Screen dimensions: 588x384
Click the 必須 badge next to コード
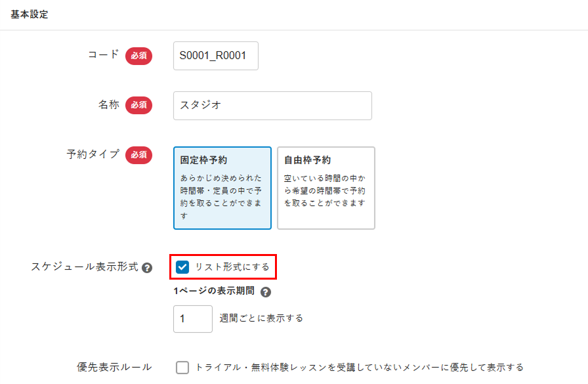point(138,56)
